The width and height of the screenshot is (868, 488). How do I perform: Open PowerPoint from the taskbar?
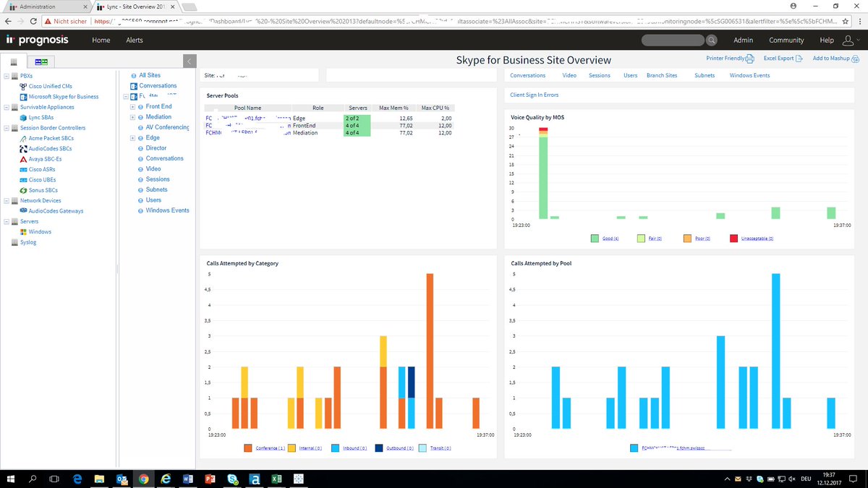coord(210,479)
